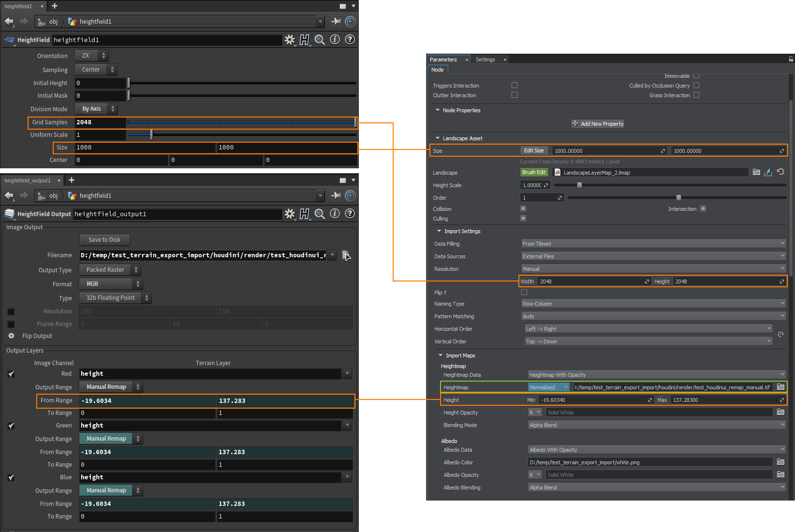Open help for the HeightField Output node

pos(350,214)
